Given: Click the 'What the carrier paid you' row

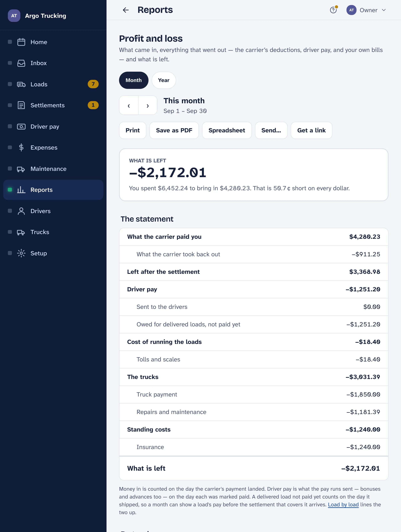Looking at the screenshot, I should pos(254,237).
